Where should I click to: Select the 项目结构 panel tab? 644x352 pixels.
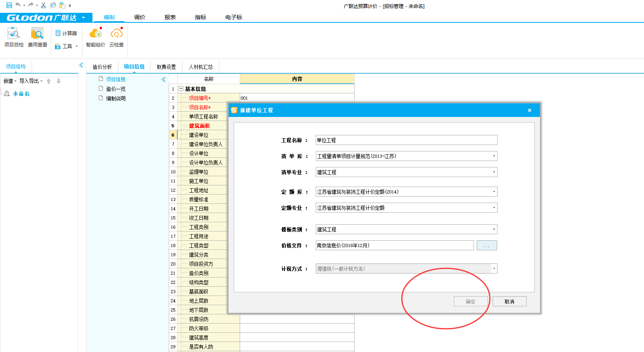16,66
